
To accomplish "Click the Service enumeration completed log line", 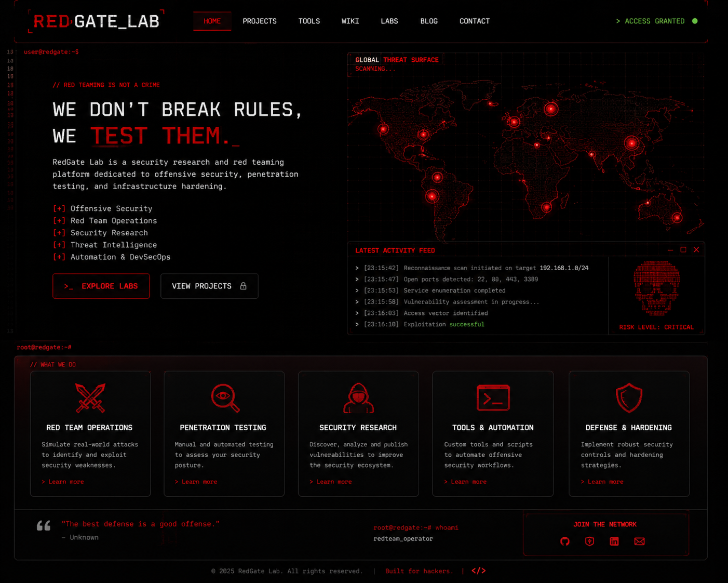I will point(430,290).
